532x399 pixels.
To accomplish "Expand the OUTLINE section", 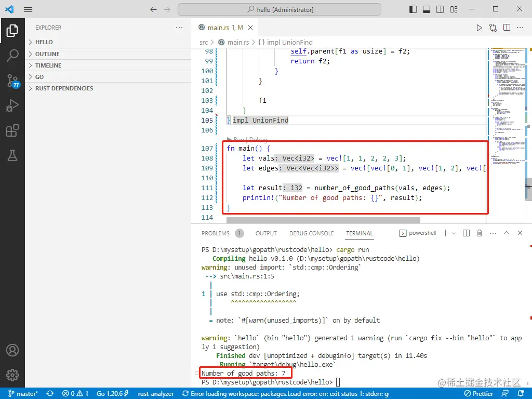I will pyautogui.click(x=108, y=54).
